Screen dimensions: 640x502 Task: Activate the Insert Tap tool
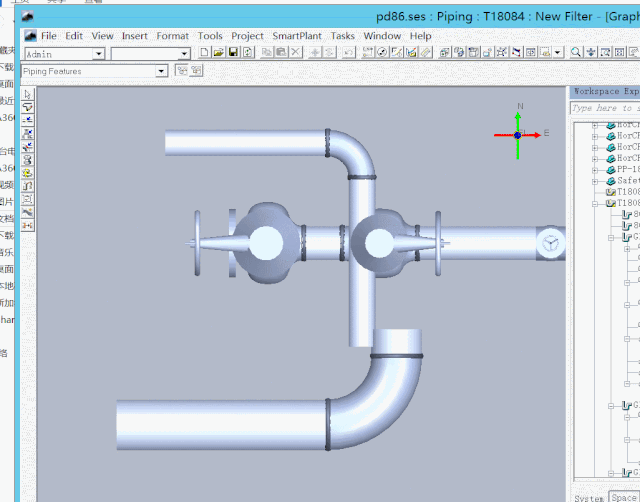(x=27, y=147)
